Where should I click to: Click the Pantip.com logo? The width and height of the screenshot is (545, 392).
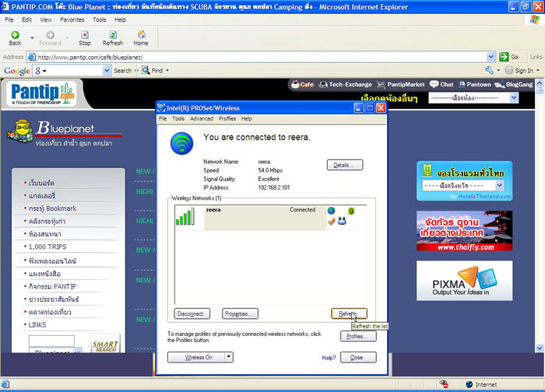[x=42, y=93]
